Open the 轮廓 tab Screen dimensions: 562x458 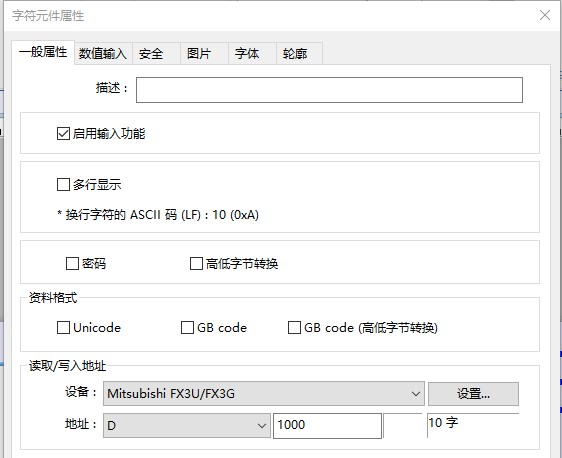(x=299, y=54)
